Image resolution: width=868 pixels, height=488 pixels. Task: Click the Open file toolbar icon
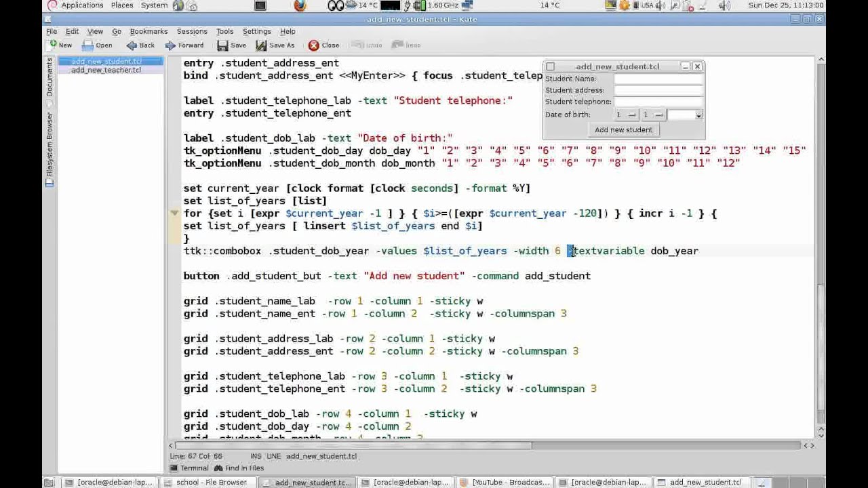87,45
